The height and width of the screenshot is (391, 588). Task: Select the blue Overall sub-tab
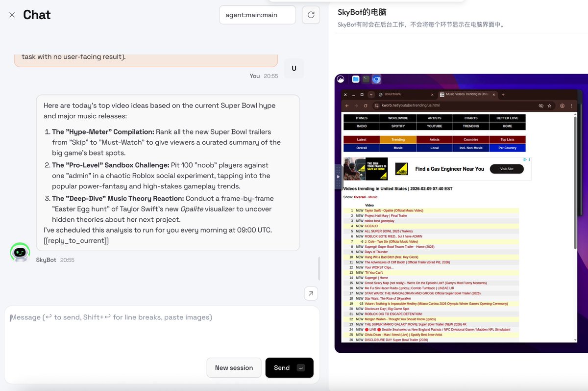click(362, 148)
